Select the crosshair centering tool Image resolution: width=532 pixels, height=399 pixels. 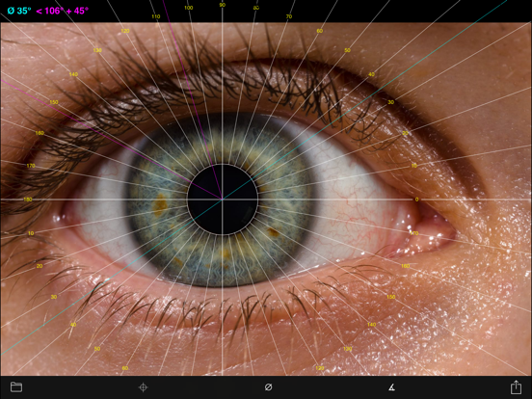click(144, 387)
